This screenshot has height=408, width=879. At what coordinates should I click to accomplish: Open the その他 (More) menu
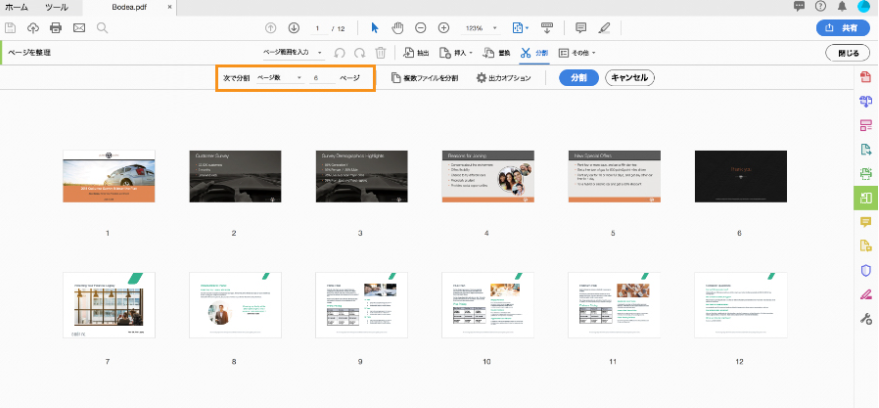577,52
